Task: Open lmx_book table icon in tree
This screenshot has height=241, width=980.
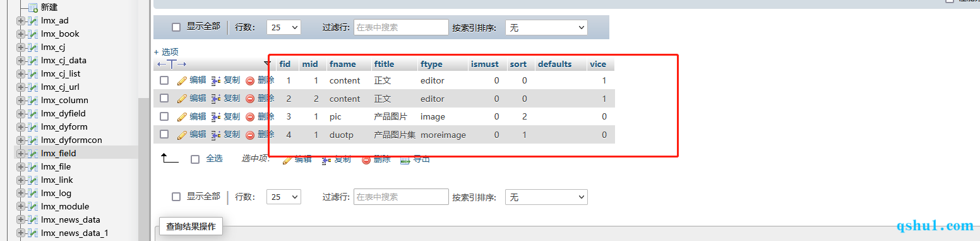Action: tap(33, 34)
